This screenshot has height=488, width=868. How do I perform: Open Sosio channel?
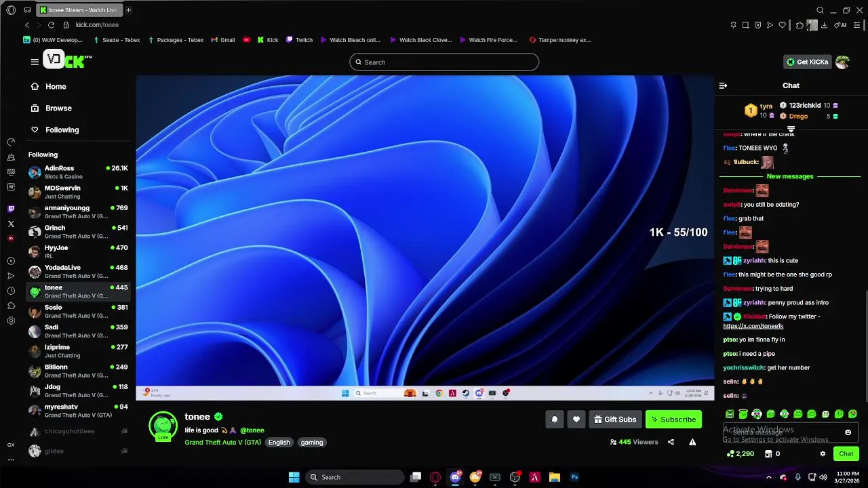click(x=78, y=311)
